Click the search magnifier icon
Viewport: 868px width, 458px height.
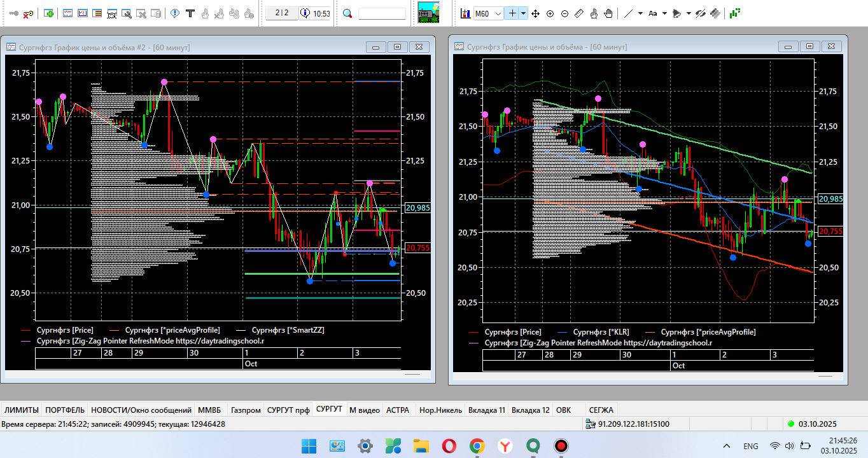(347, 13)
